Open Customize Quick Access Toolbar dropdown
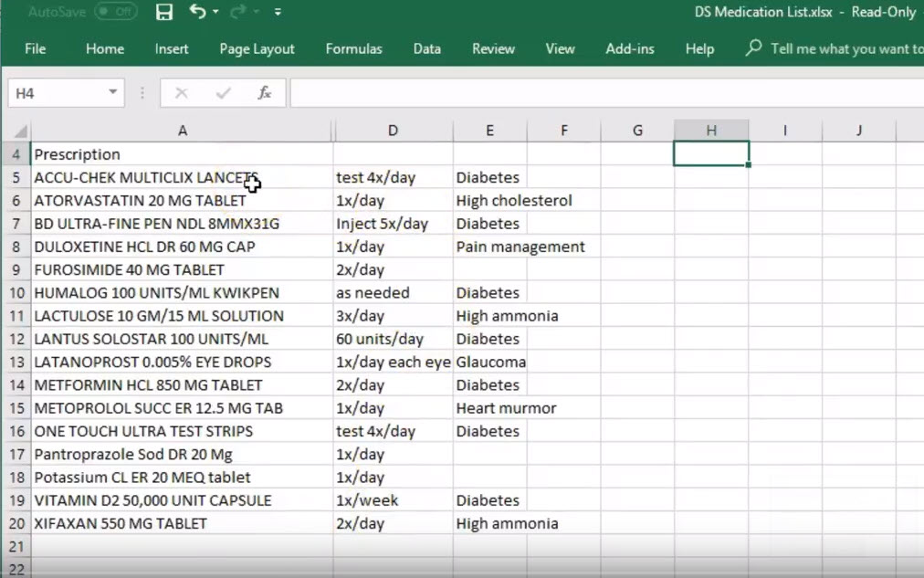The image size is (924, 578). [278, 12]
